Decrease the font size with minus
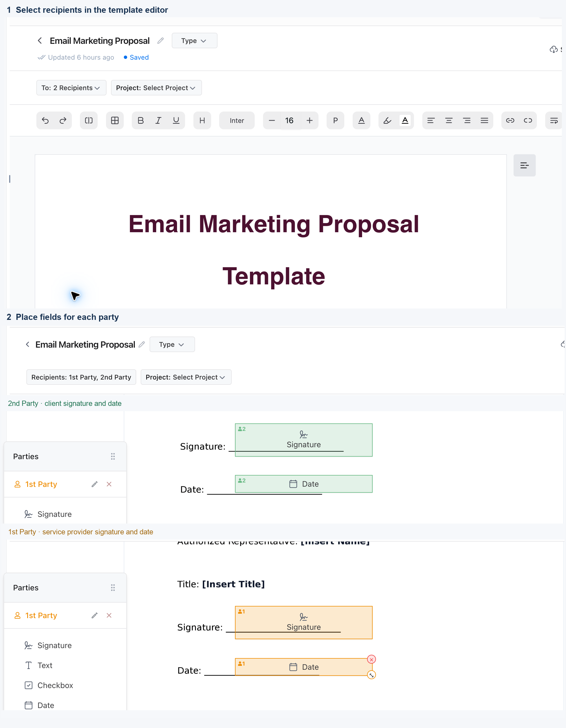The height and width of the screenshot is (728, 566). 272,120
